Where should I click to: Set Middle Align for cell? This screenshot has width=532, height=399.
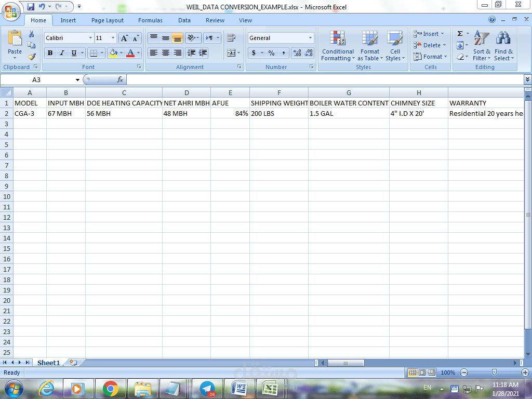coord(166,37)
